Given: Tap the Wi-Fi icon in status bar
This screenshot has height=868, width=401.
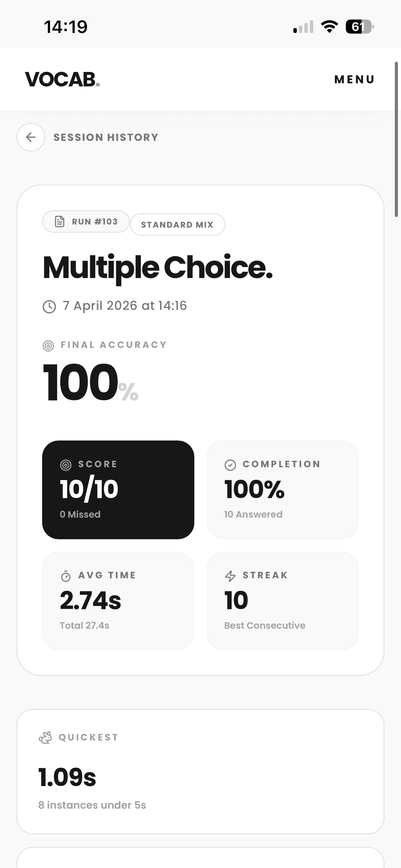Looking at the screenshot, I should click(329, 27).
